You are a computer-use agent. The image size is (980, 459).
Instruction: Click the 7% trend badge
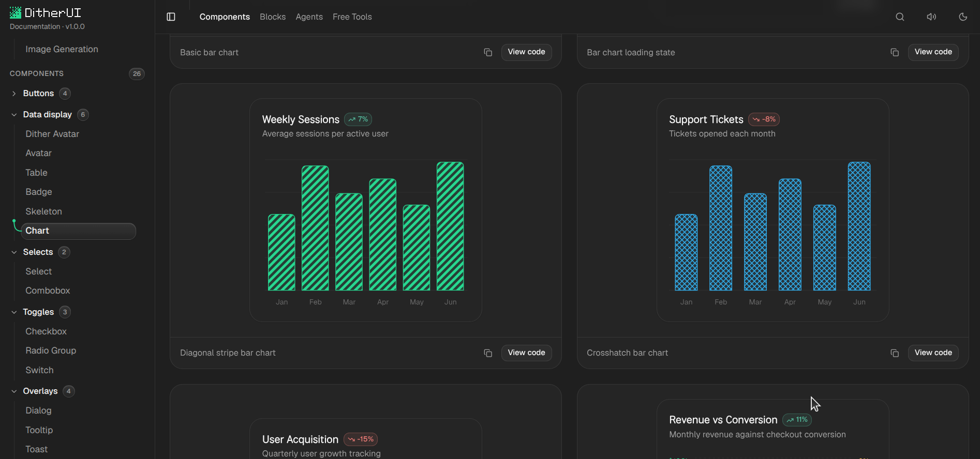(358, 119)
